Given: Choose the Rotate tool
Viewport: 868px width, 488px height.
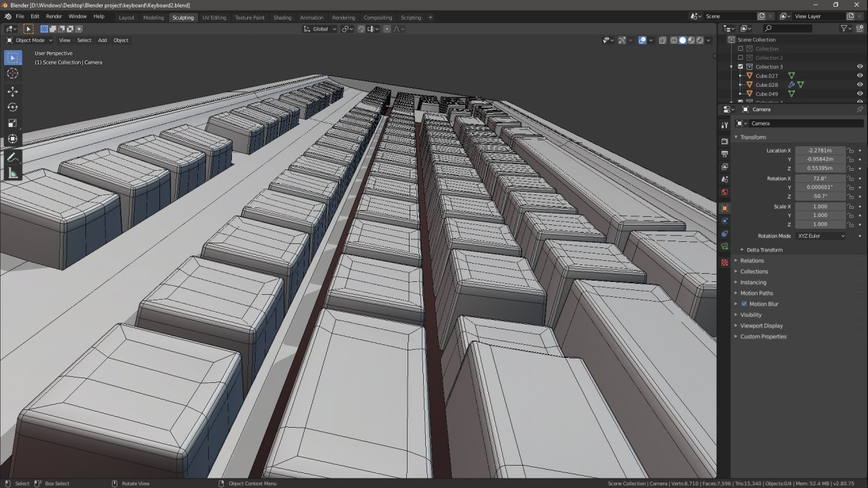Looking at the screenshot, I should pos(13,107).
